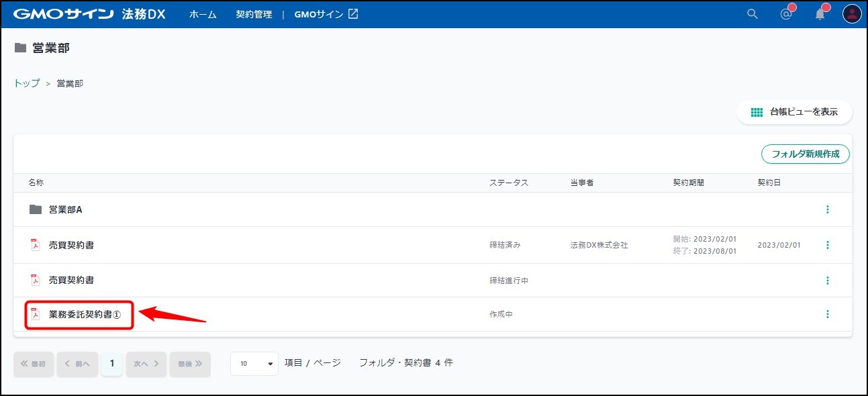The height and width of the screenshot is (396, 868).
Task: Click the 台帳ビューを表示 button
Action: pos(794,112)
